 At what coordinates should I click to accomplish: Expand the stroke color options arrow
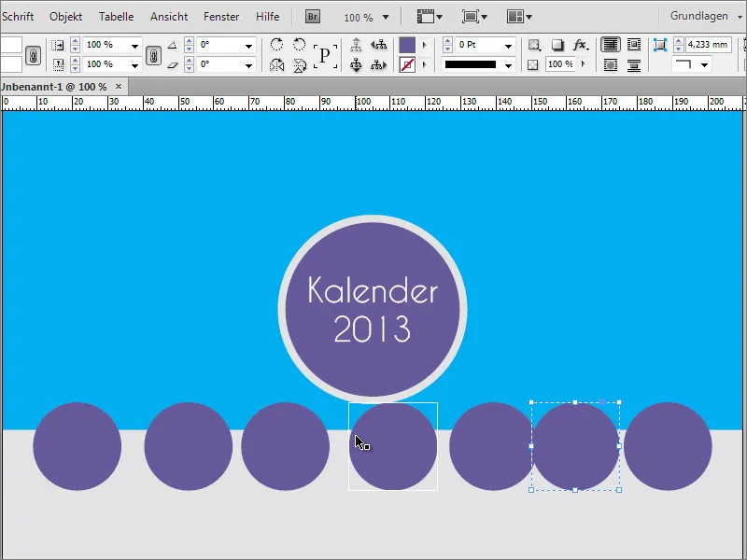click(425, 64)
